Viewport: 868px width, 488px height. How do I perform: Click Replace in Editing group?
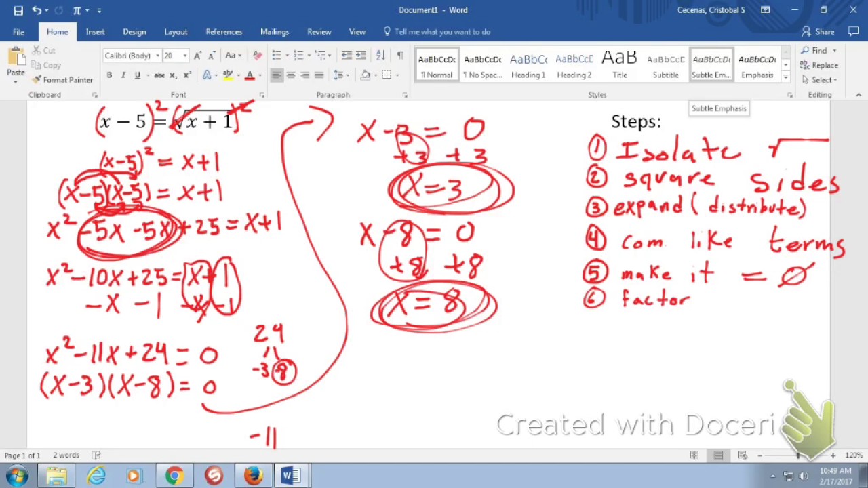pos(819,66)
